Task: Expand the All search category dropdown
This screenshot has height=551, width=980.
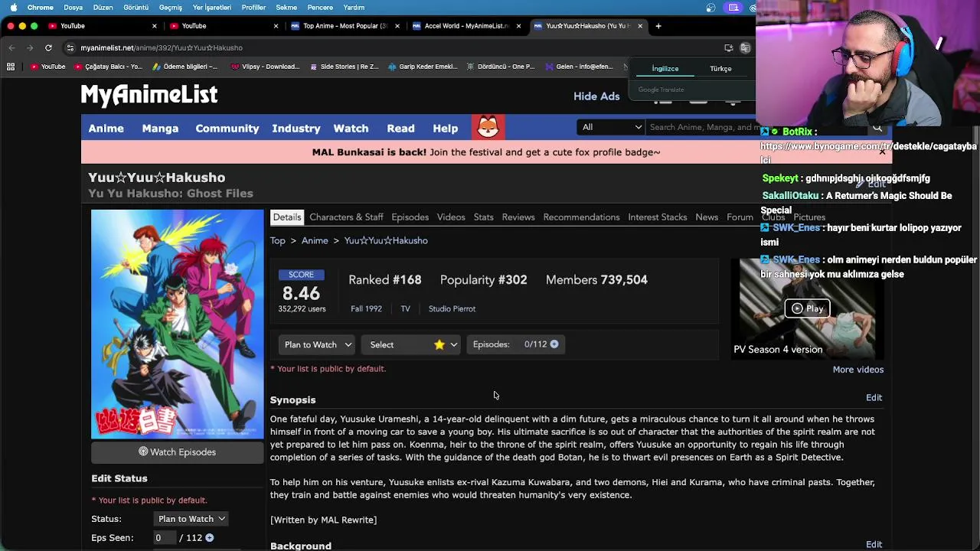Action: (611, 128)
